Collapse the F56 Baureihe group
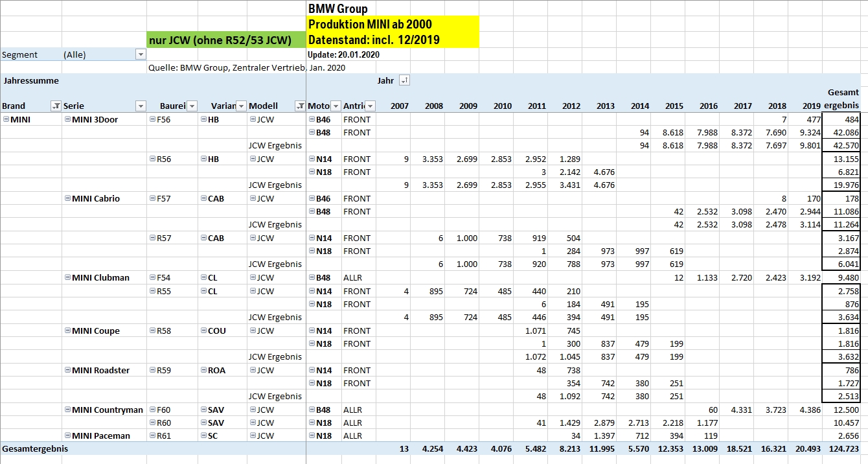Viewport: 868px width, 464px height. pos(152,119)
